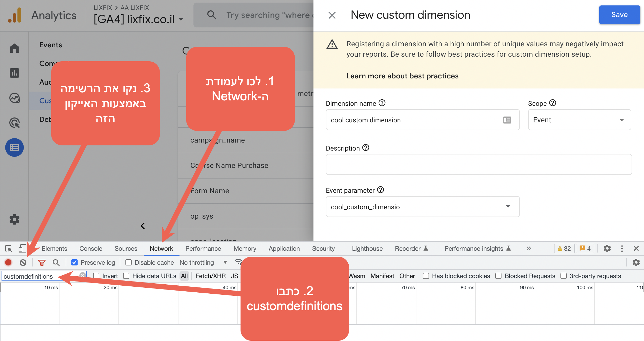Close the New custom dimension panel

coord(332,15)
